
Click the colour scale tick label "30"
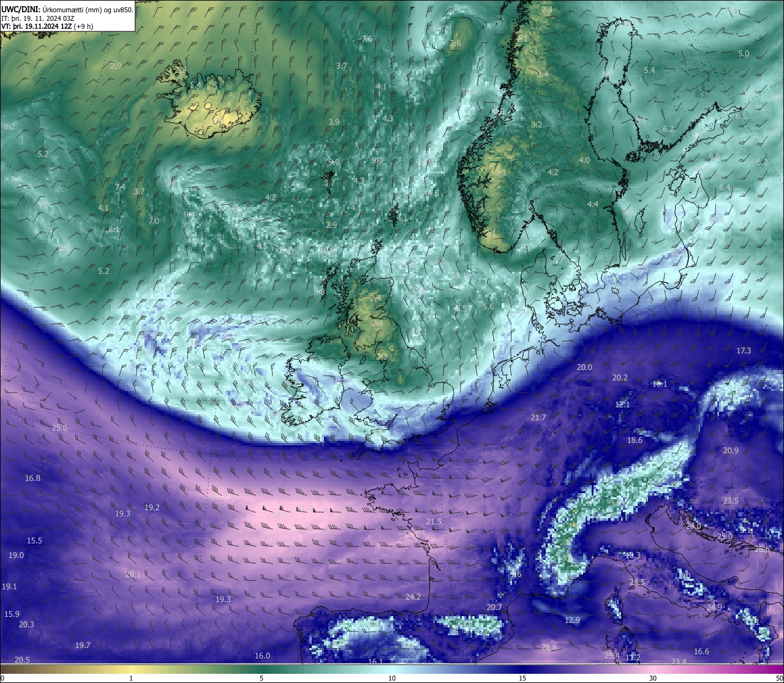coord(653,678)
